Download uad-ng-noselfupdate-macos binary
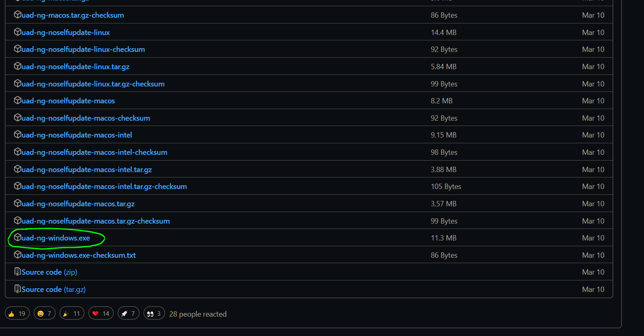The height and width of the screenshot is (336, 644). (68, 101)
